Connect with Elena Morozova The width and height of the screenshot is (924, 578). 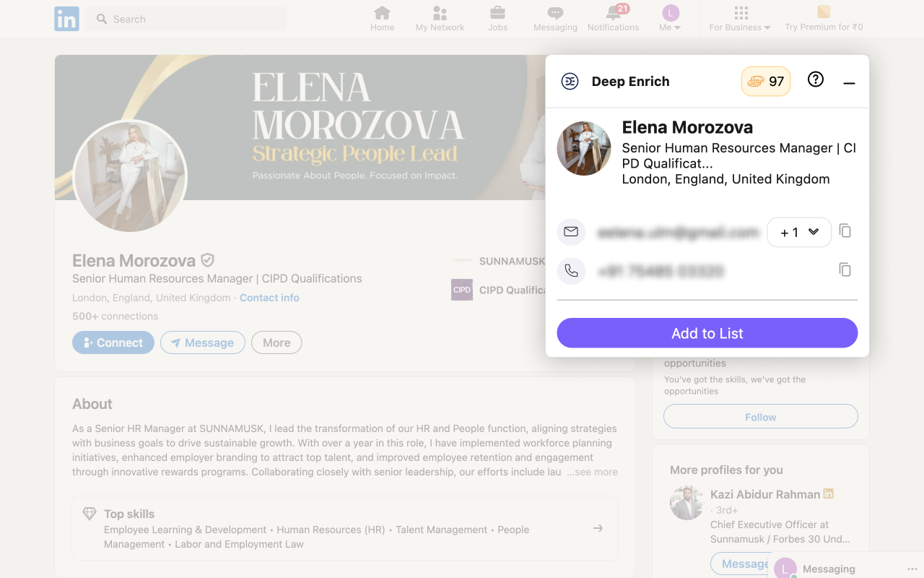(x=113, y=342)
